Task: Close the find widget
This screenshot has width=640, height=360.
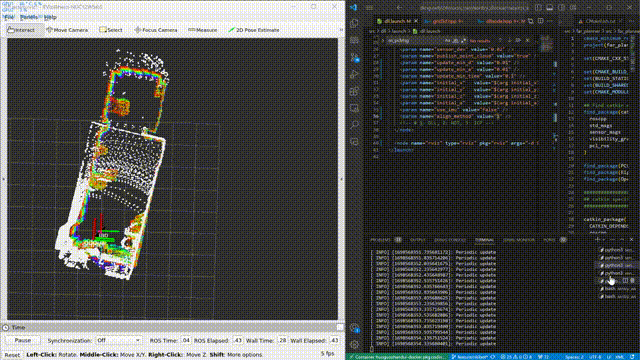Action: point(527,40)
